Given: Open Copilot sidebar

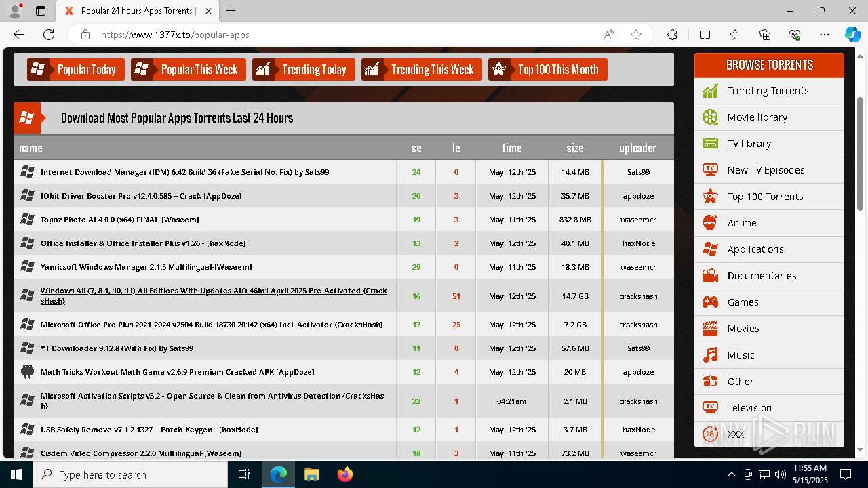Looking at the screenshot, I should click(852, 35).
